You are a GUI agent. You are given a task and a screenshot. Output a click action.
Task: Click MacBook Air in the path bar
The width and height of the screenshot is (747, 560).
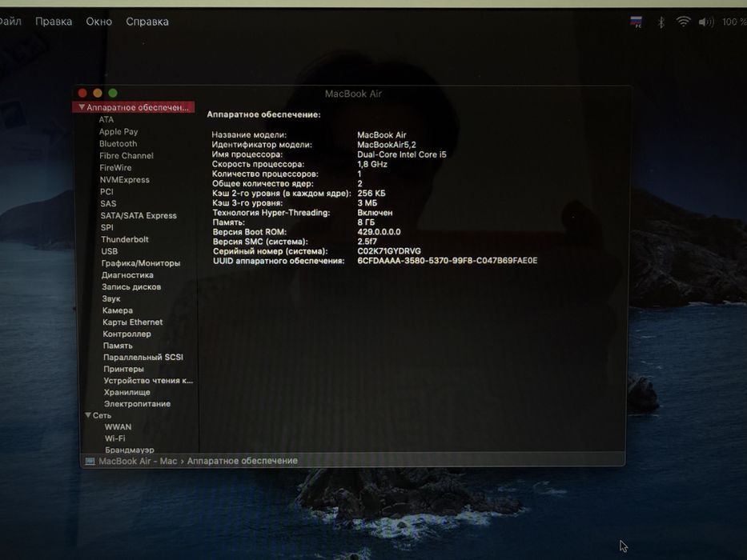(124, 461)
